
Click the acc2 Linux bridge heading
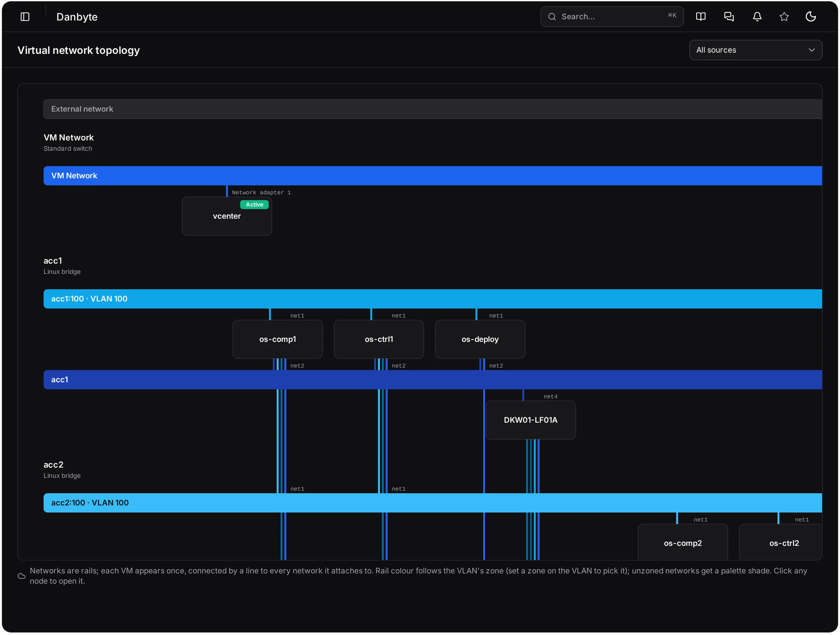[x=53, y=465]
